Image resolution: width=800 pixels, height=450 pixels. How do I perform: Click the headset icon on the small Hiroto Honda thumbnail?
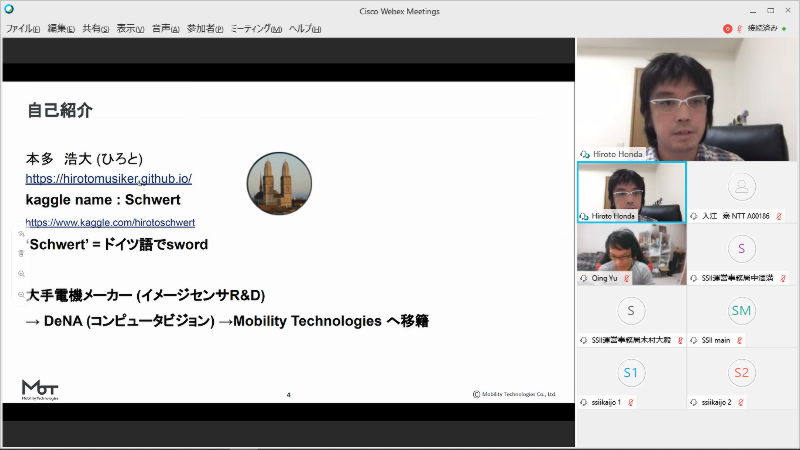(584, 216)
